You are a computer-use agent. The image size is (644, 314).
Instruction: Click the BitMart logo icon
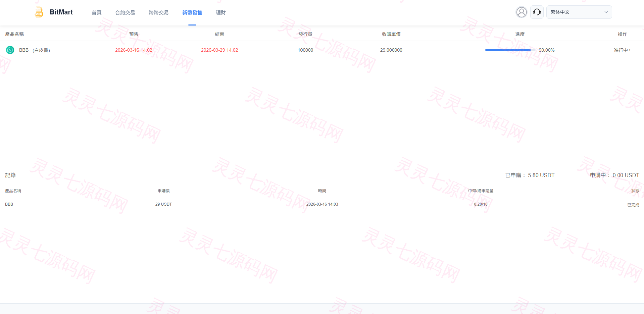click(39, 12)
